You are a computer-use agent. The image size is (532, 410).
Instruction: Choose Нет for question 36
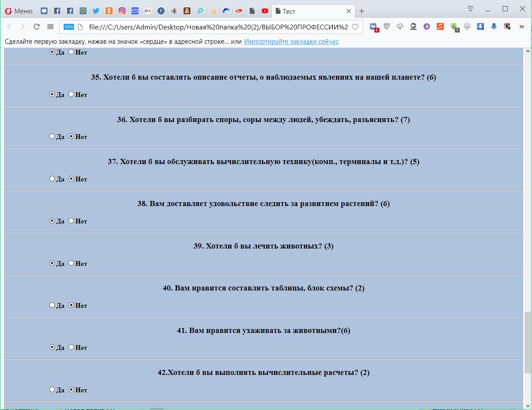71,136
